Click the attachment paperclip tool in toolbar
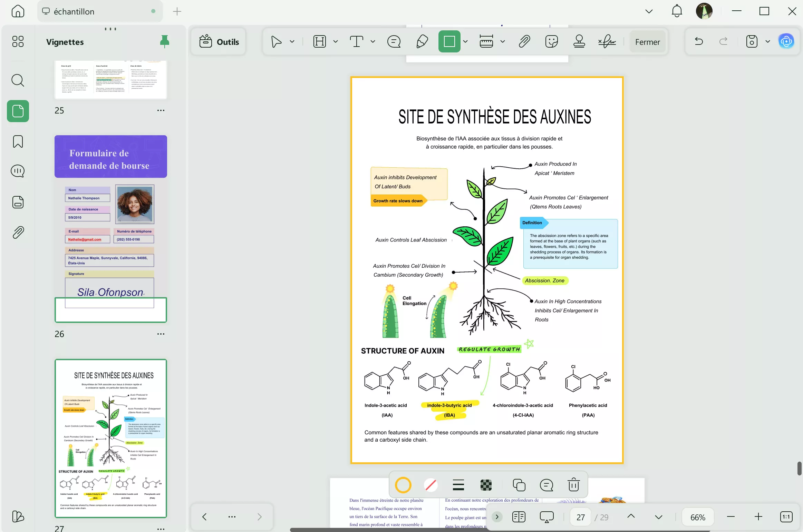The height and width of the screenshot is (532, 803). [524, 42]
